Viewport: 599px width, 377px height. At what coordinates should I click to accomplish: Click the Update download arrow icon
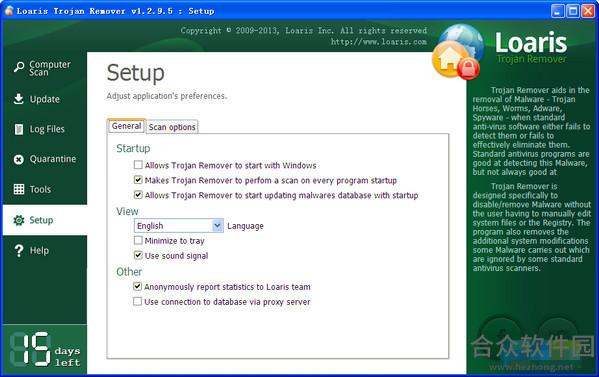click(x=18, y=99)
